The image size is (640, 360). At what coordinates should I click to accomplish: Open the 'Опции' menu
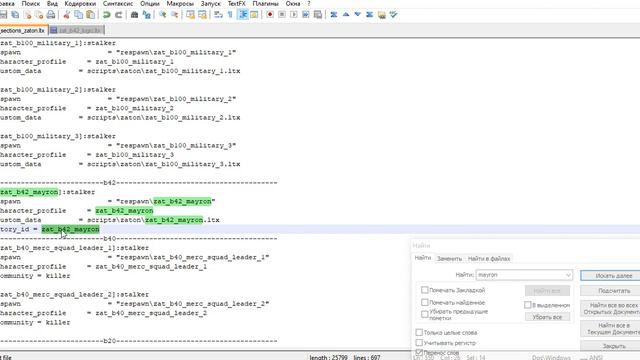coord(150,4)
